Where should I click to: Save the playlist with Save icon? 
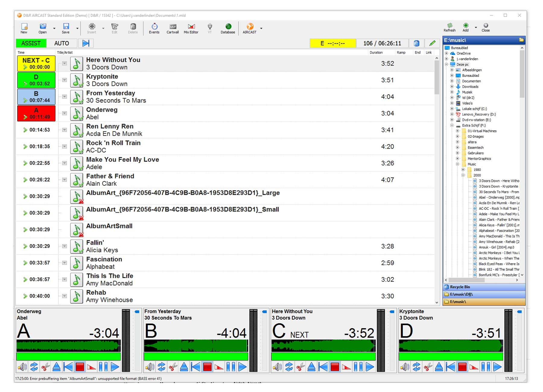[x=66, y=28]
